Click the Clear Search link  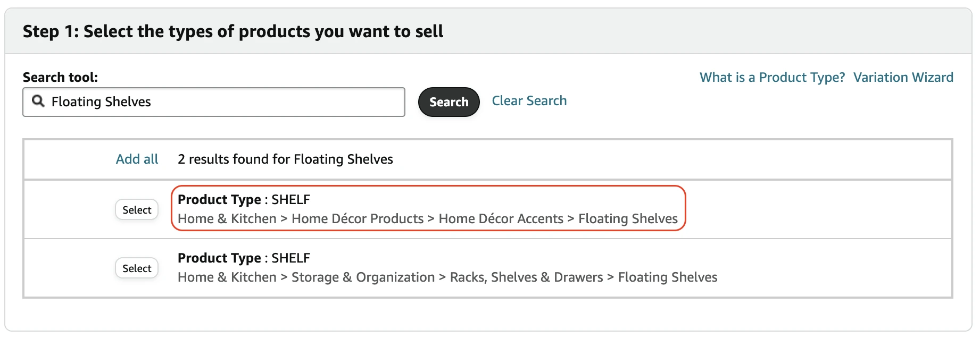[x=529, y=101]
